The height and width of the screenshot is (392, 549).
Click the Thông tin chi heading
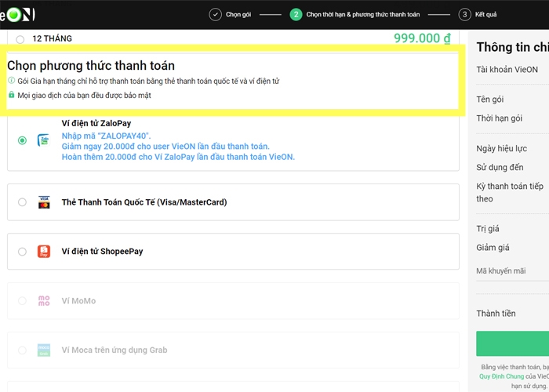point(513,47)
